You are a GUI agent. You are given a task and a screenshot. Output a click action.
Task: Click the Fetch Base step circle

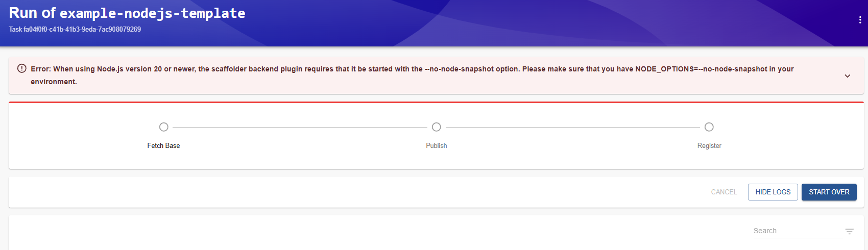163,127
